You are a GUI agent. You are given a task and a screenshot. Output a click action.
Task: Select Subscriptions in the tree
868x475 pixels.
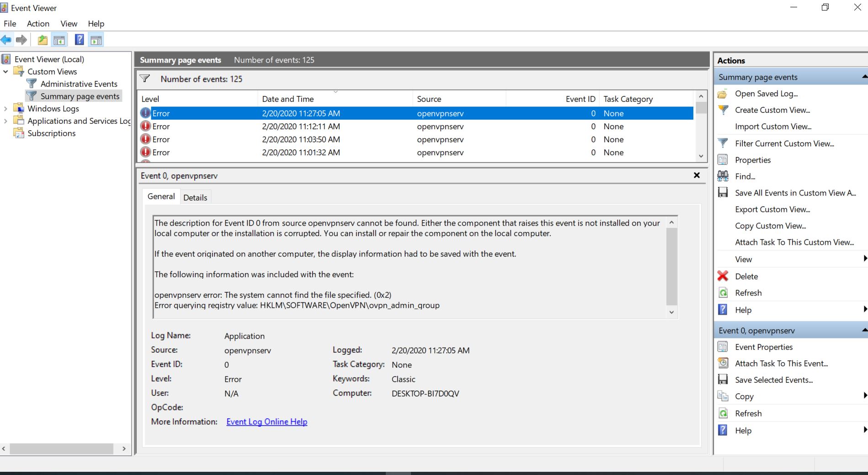point(51,133)
